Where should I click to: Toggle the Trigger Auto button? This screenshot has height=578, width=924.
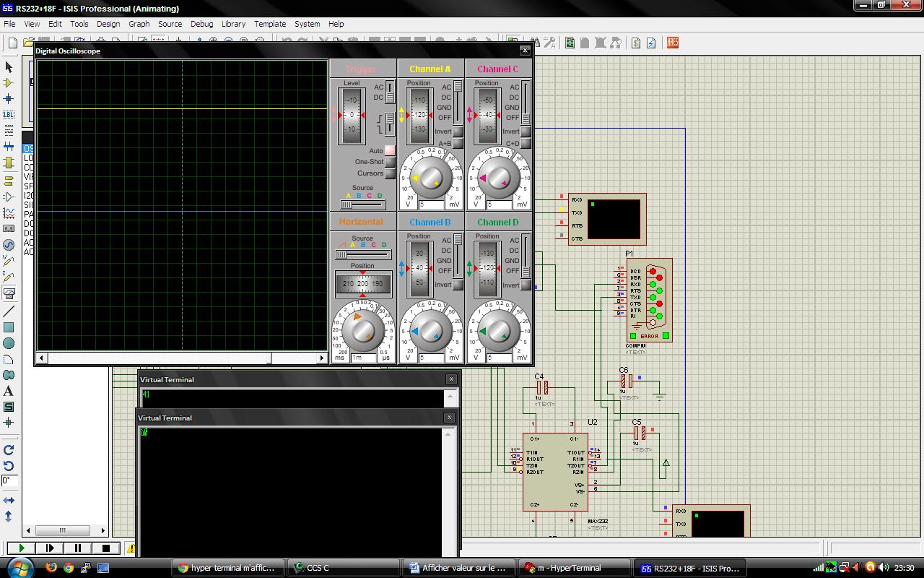(390, 151)
